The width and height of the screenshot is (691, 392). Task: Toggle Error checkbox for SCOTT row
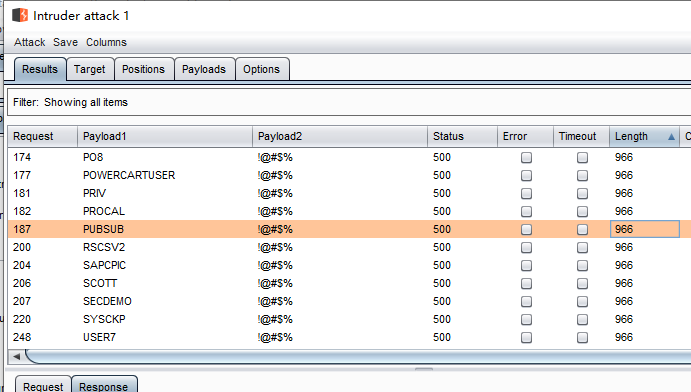point(526,284)
